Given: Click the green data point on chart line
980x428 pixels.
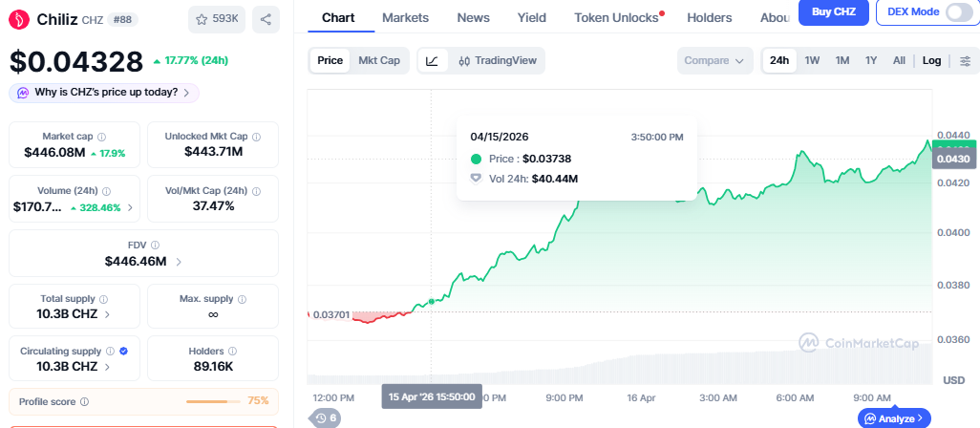Looking at the screenshot, I should [x=431, y=302].
